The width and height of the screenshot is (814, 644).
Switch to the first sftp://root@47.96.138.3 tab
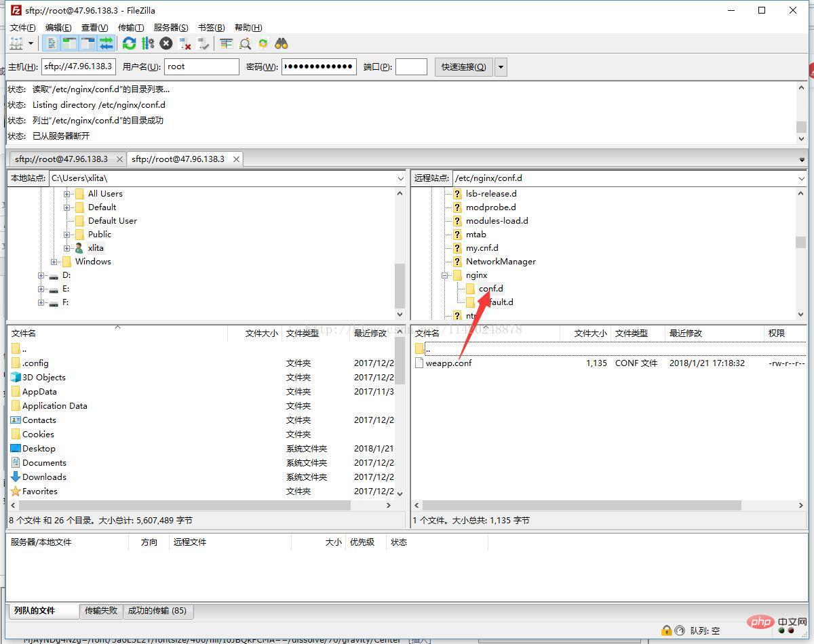(61, 159)
